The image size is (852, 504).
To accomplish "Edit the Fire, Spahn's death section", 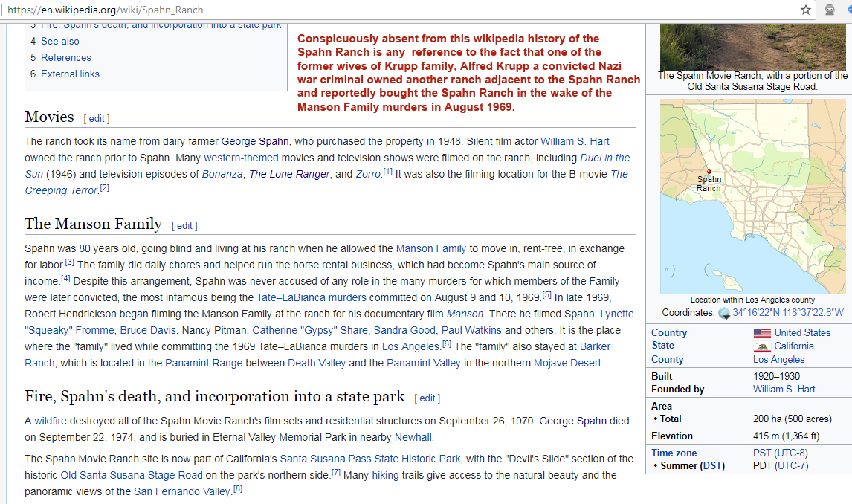I will pos(427,398).
